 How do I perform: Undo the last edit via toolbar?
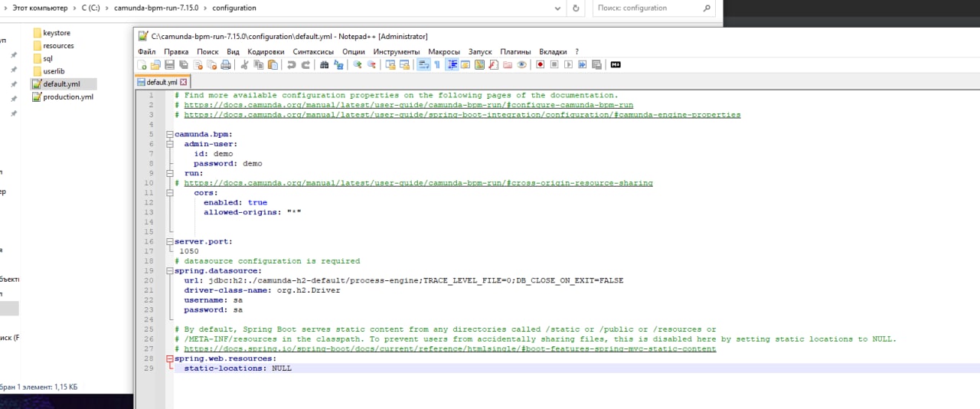[x=291, y=65]
